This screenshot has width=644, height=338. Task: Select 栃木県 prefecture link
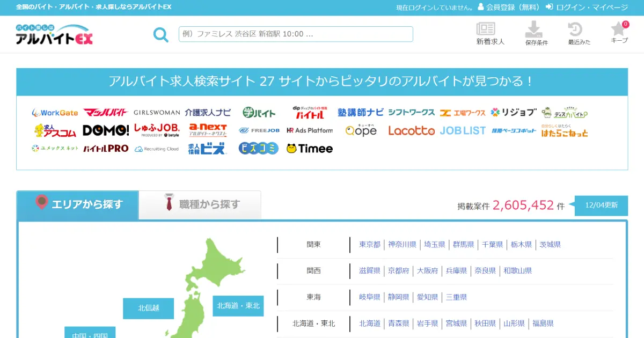pos(522,245)
